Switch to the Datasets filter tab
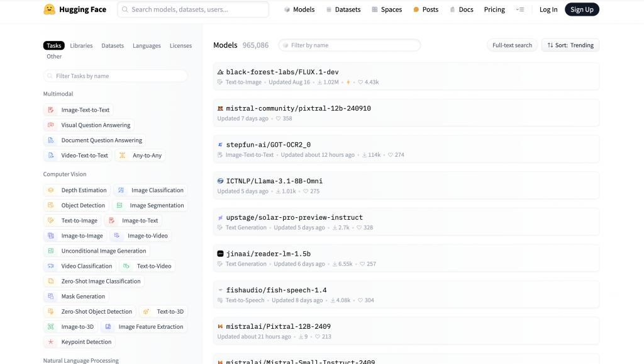 click(113, 45)
